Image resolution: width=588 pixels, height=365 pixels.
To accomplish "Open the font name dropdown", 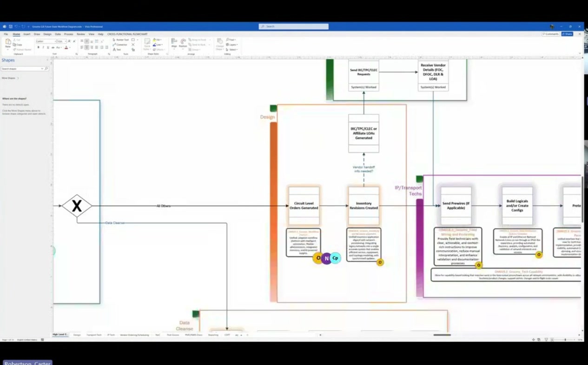I will coord(46,41).
